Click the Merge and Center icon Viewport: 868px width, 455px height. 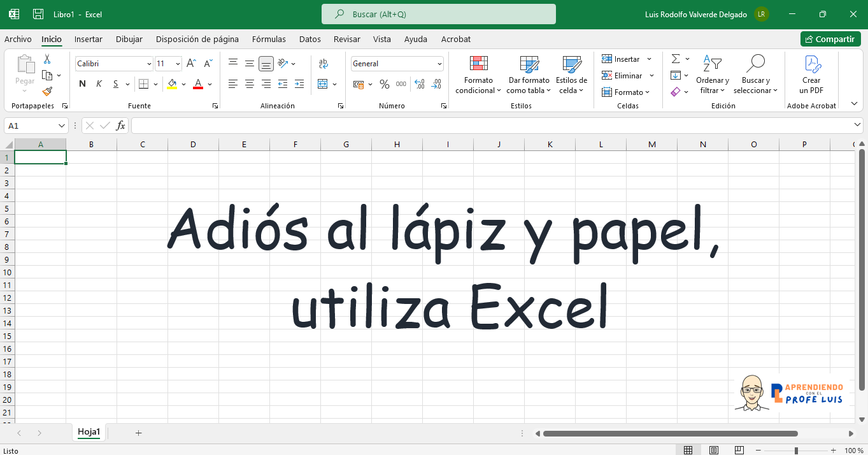click(x=323, y=84)
